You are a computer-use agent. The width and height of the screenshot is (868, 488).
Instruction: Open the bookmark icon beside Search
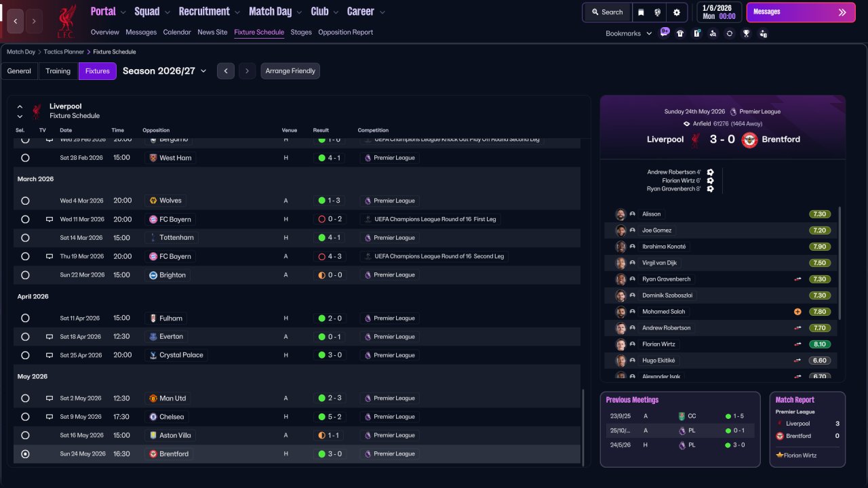[x=641, y=12]
